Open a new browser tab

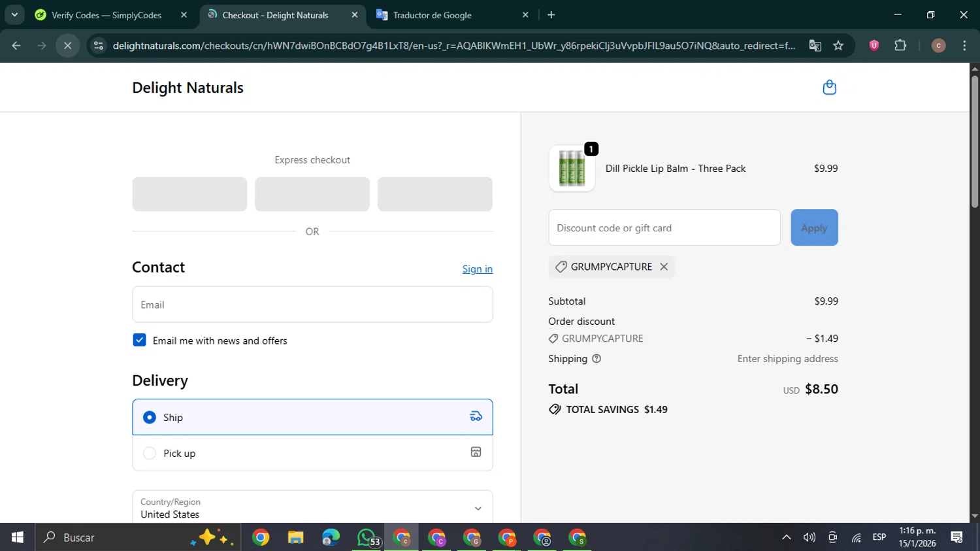[551, 14]
